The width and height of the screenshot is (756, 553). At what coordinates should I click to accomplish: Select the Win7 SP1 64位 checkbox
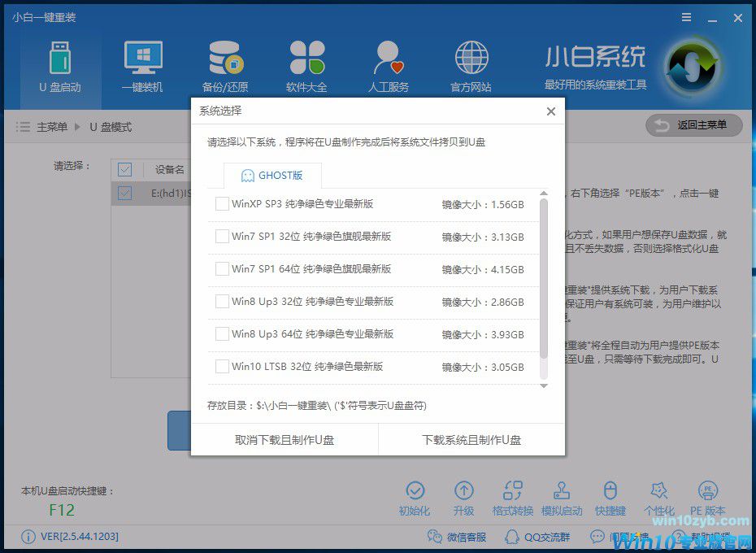point(222,269)
